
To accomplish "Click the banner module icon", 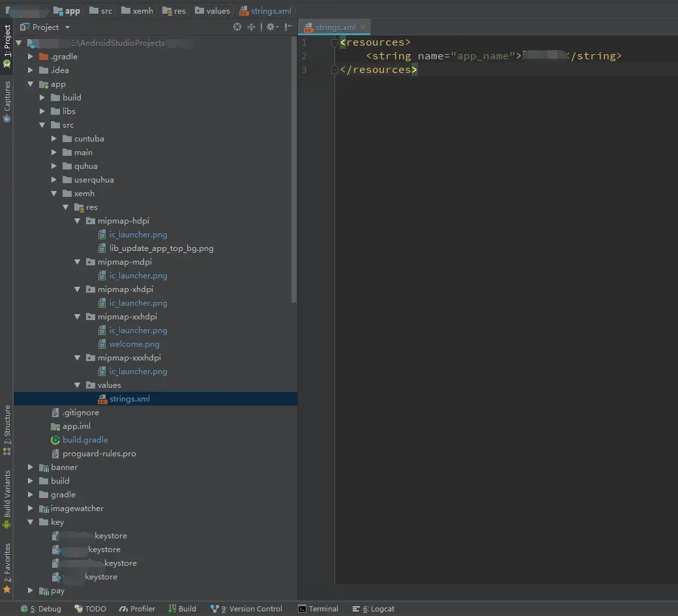I will 44,467.
